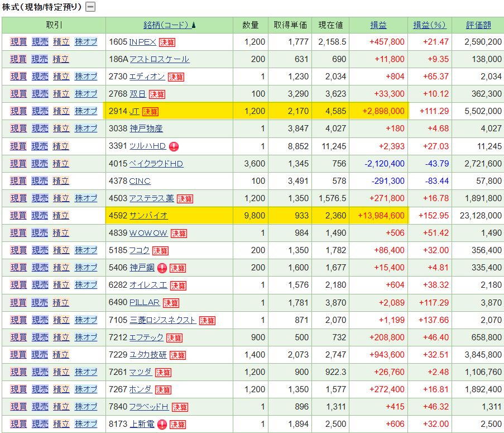504x433 pixels.
Task: Open the 決算 badge for PILLAR
Action: (171, 303)
